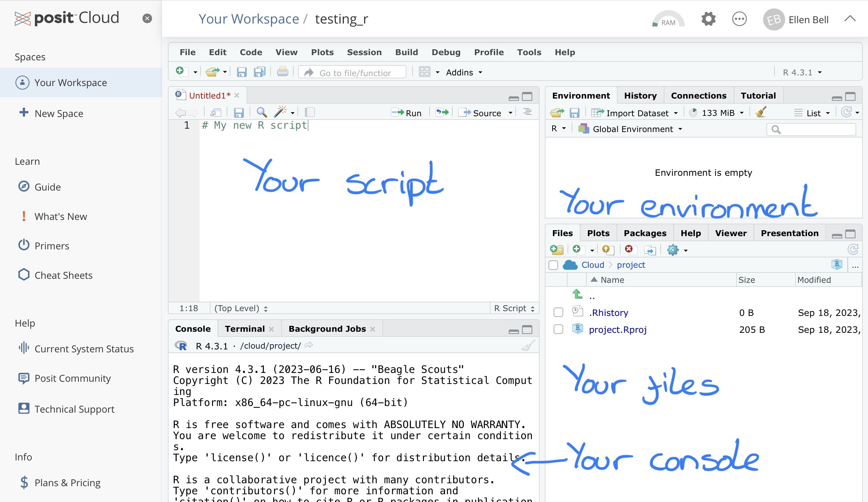This screenshot has width=868, height=502.
Task: Open the Import Dataset dropdown
Action: tap(635, 113)
